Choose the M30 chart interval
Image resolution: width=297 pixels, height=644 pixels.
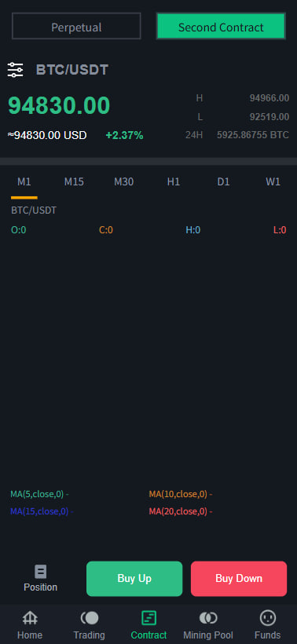point(123,182)
